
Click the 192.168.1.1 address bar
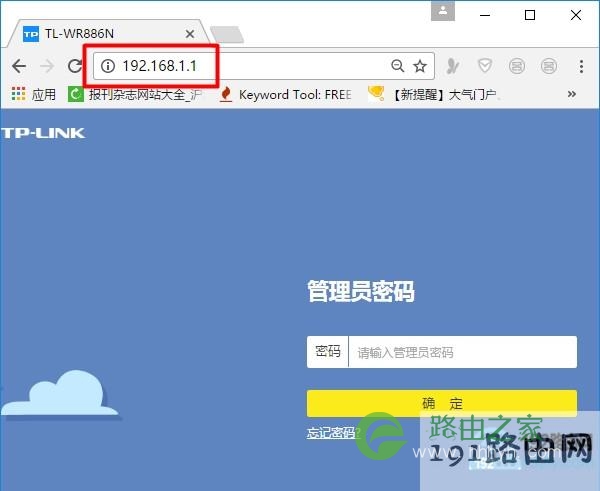point(264,66)
